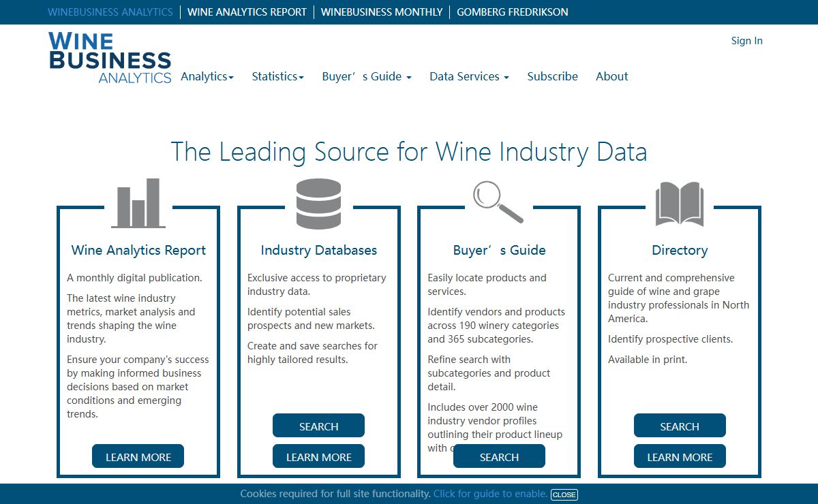Click the magnifying glass icon above Buyer's Guide

pos(498,202)
